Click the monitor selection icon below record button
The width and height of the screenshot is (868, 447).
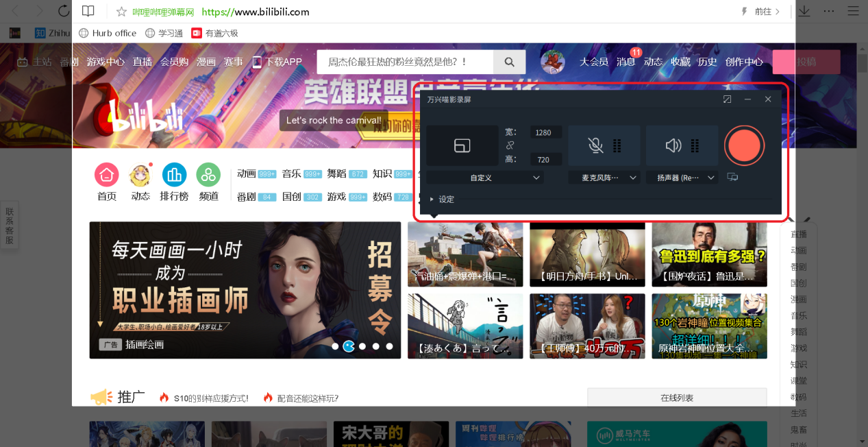(732, 176)
